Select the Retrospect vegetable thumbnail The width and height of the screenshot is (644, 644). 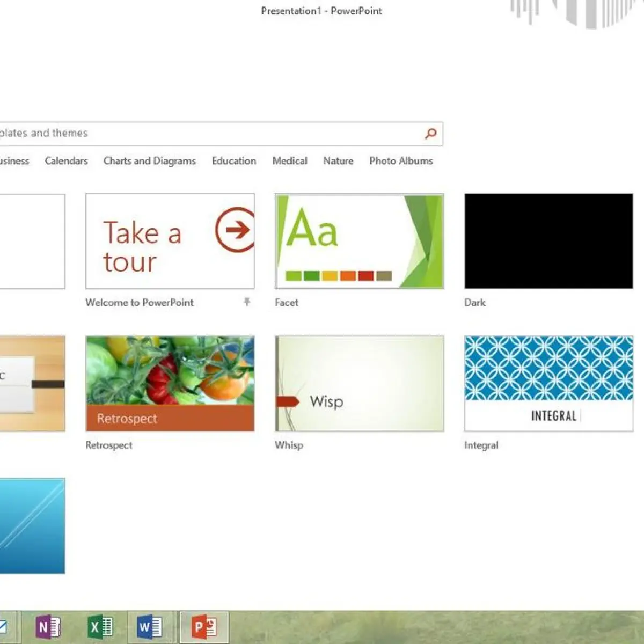(x=170, y=383)
